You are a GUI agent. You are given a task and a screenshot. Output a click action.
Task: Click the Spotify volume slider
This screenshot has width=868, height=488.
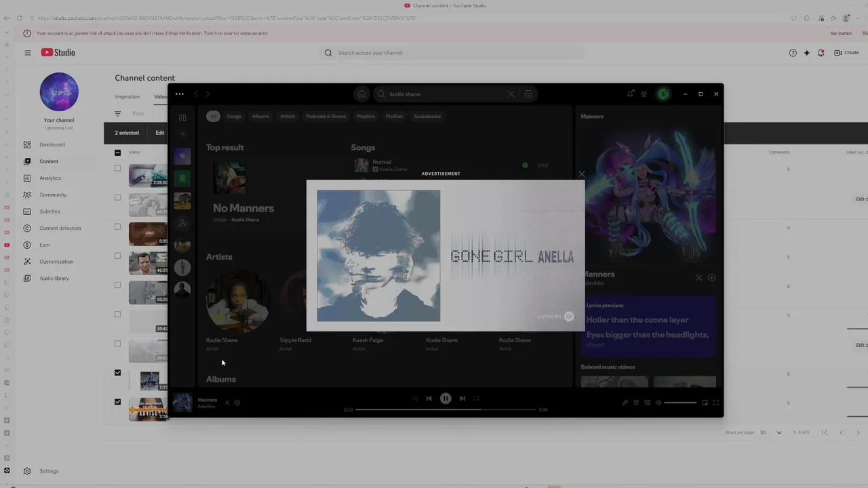click(680, 403)
